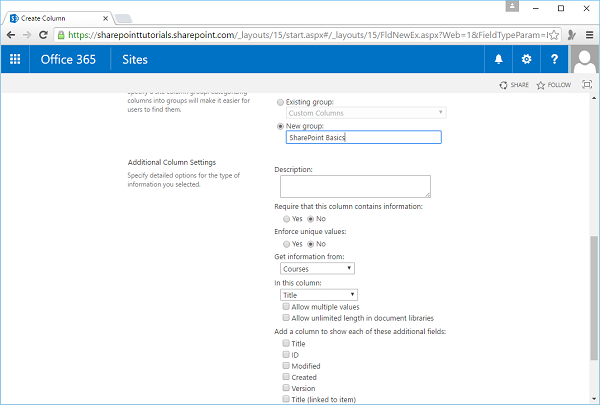
Task: Open the notifications bell
Action: tap(499, 59)
